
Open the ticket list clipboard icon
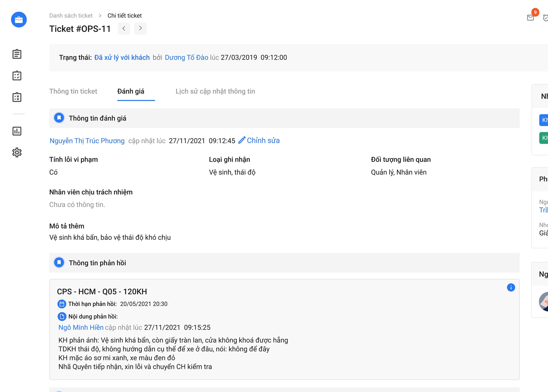[x=17, y=54]
